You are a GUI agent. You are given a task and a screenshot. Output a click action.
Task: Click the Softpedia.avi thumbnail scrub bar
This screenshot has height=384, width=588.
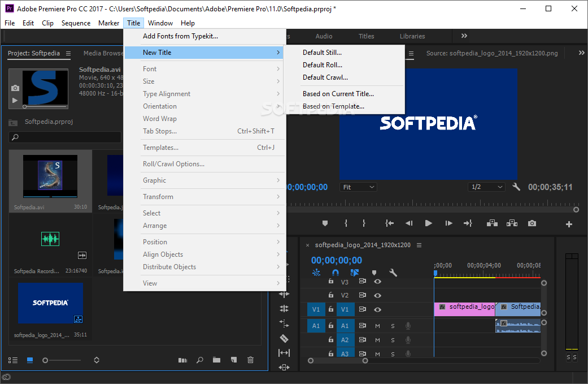click(45, 107)
